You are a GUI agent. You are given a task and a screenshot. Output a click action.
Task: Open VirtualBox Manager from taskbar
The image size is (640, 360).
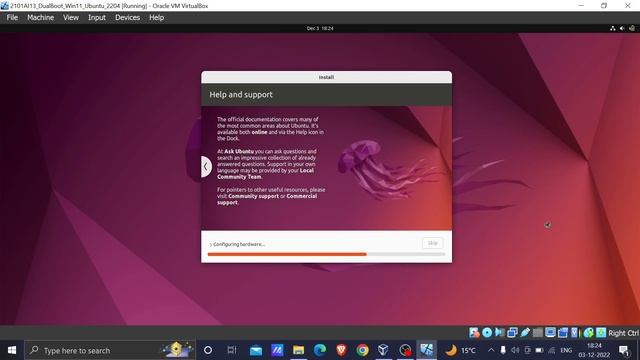[x=384, y=350]
